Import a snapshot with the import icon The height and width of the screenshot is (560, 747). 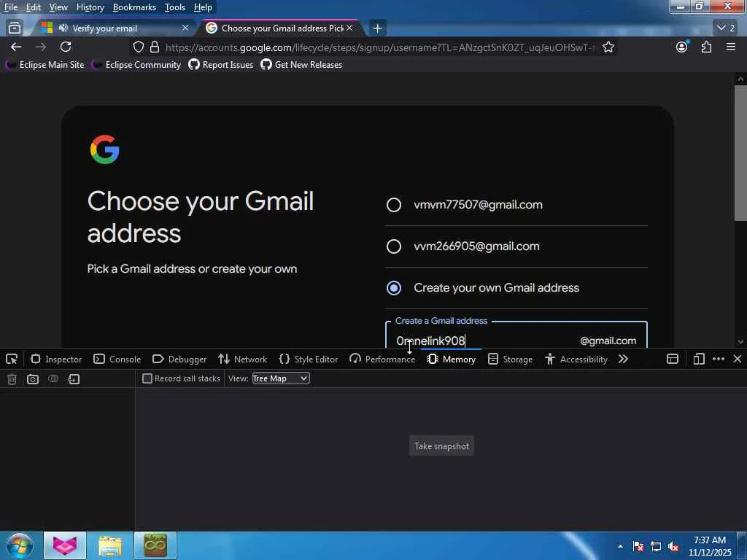pos(74,379)
